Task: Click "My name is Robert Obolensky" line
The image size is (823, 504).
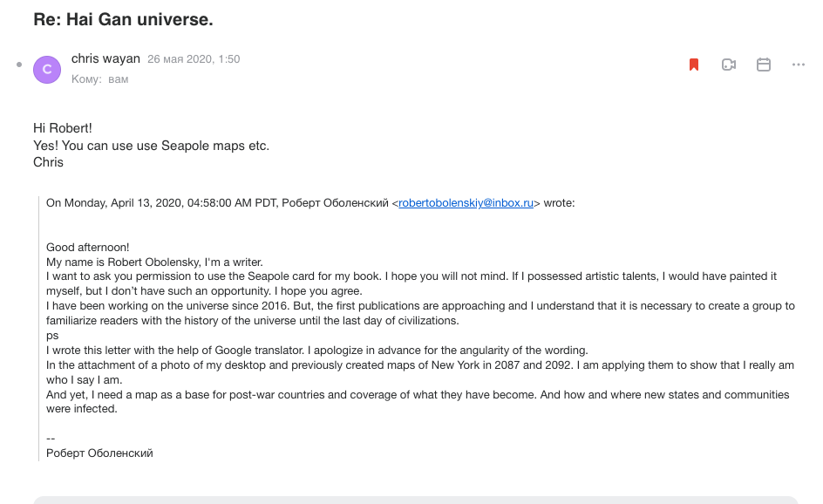Action: click(154, 262)
